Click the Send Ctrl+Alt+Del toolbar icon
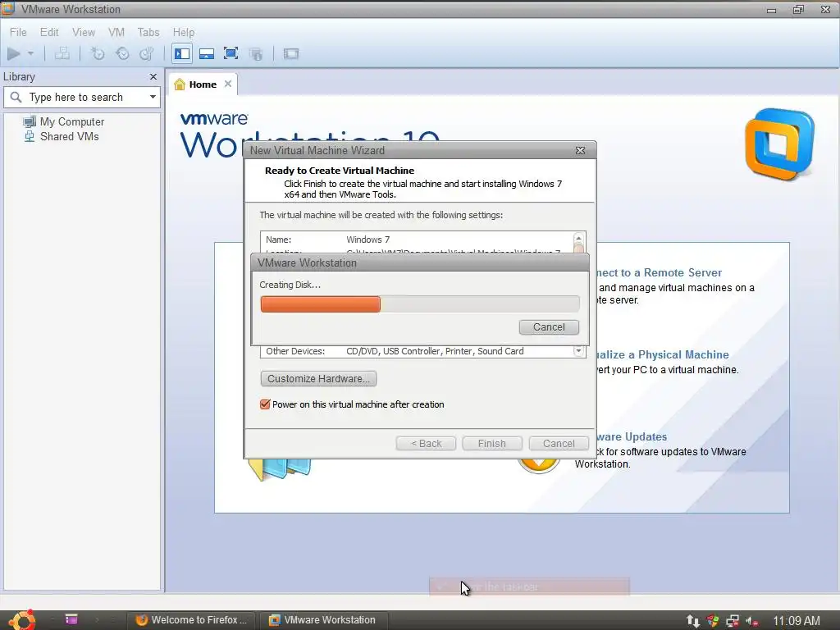This screenshot has height=630, width=840. tap(62, 53)
